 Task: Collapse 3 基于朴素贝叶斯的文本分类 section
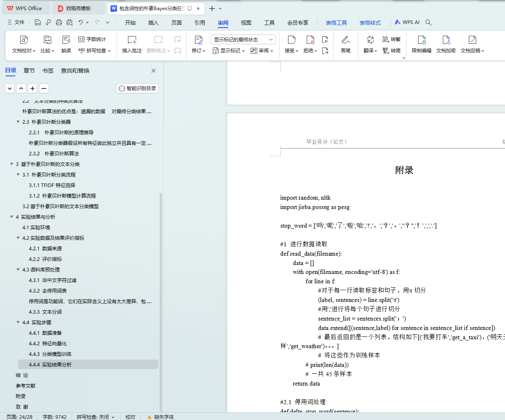pyautogui.click(x=11, y=164)
